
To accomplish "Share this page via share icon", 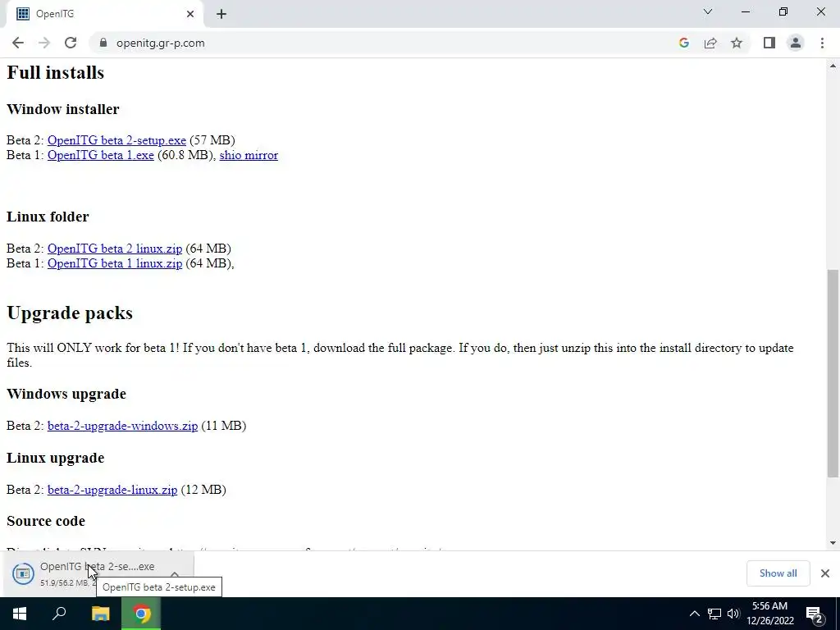I will pyautogui.click(x=710, y=43).
